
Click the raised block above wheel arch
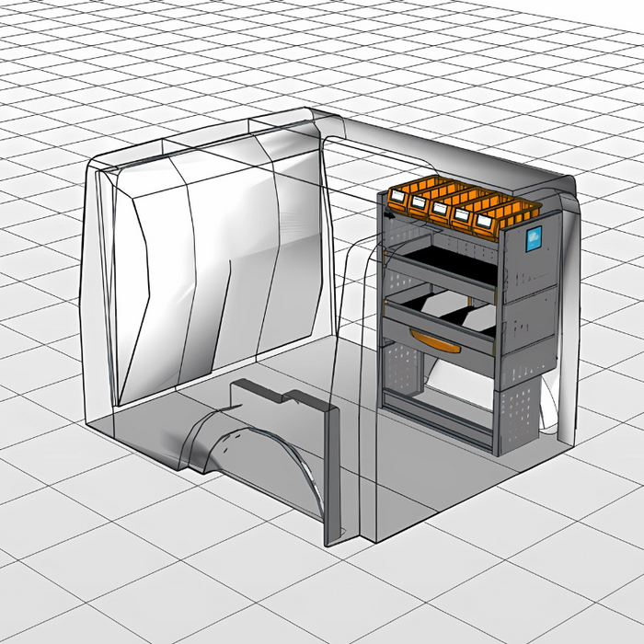[x=276, y=405]
